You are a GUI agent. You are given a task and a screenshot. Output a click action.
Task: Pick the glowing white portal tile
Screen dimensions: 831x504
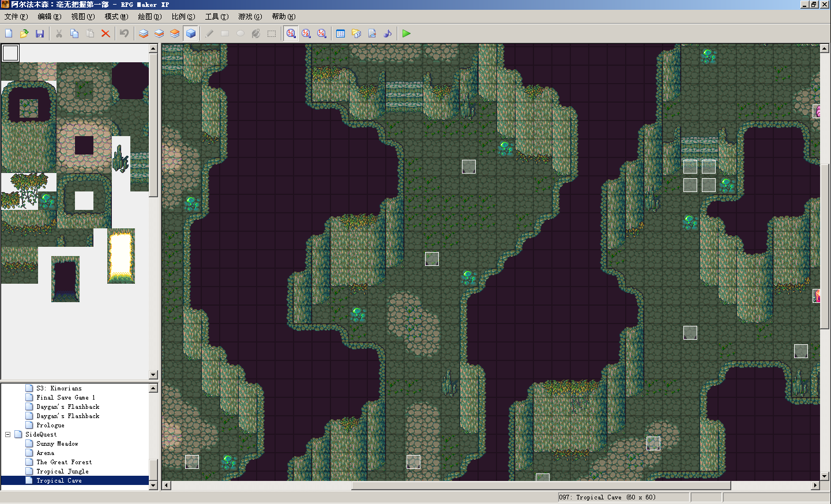click(x=121, y=256)
